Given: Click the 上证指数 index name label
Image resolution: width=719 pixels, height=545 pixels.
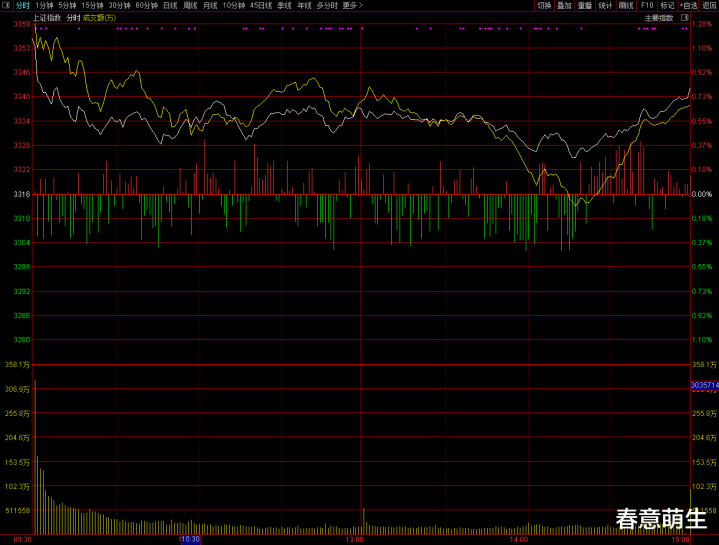Looking at the screenshot, I should pos(47,18).
